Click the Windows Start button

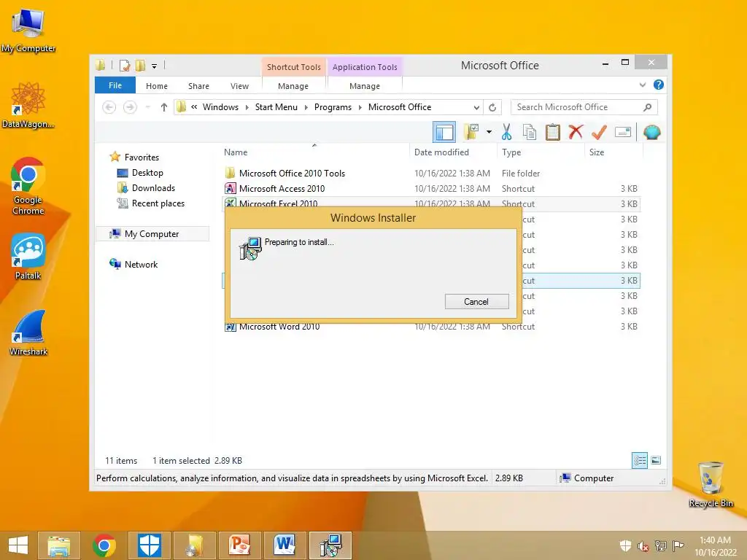pyautogui.click(x=18, y=545)
